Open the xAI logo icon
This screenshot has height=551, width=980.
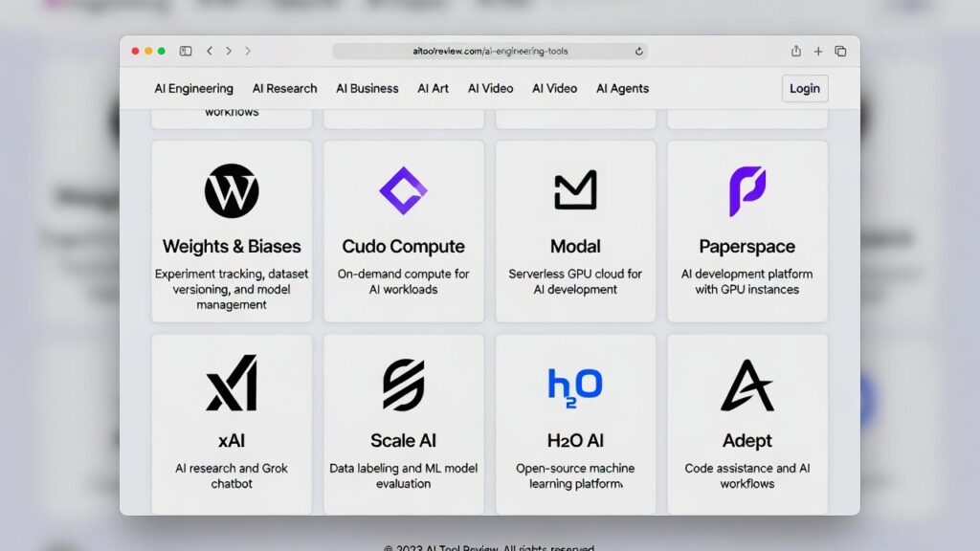click(x=232, y=383)
